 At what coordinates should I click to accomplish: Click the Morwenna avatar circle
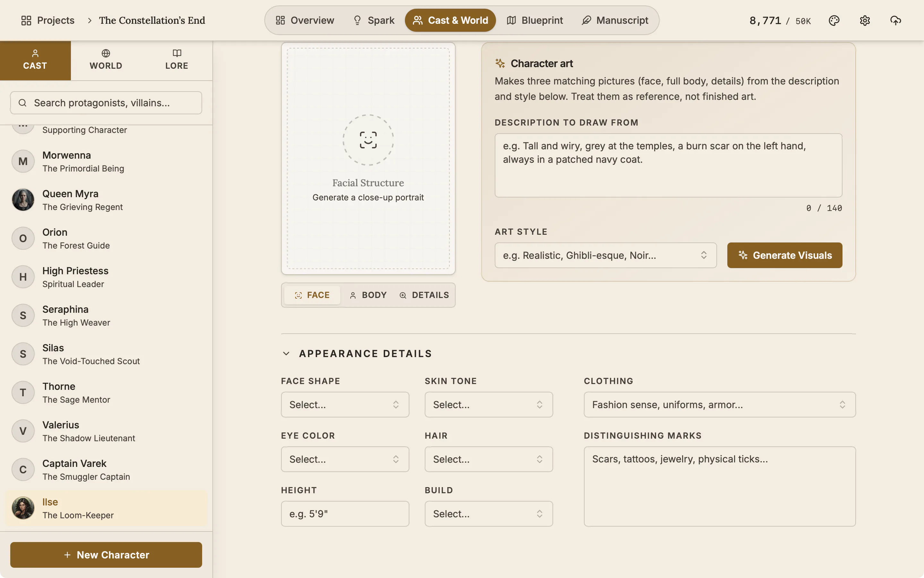(23, 161)
